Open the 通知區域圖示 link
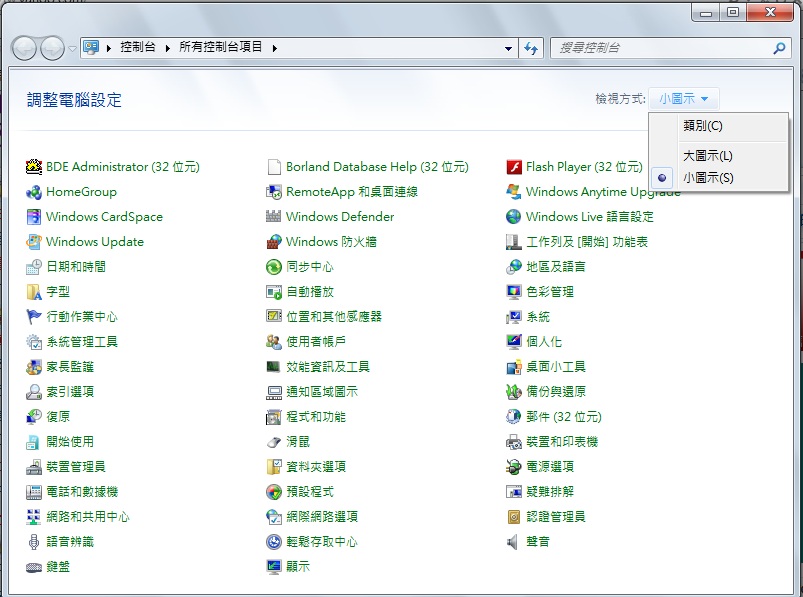The height and width of the screenshot is (597, 803). [x=322, y=392]
